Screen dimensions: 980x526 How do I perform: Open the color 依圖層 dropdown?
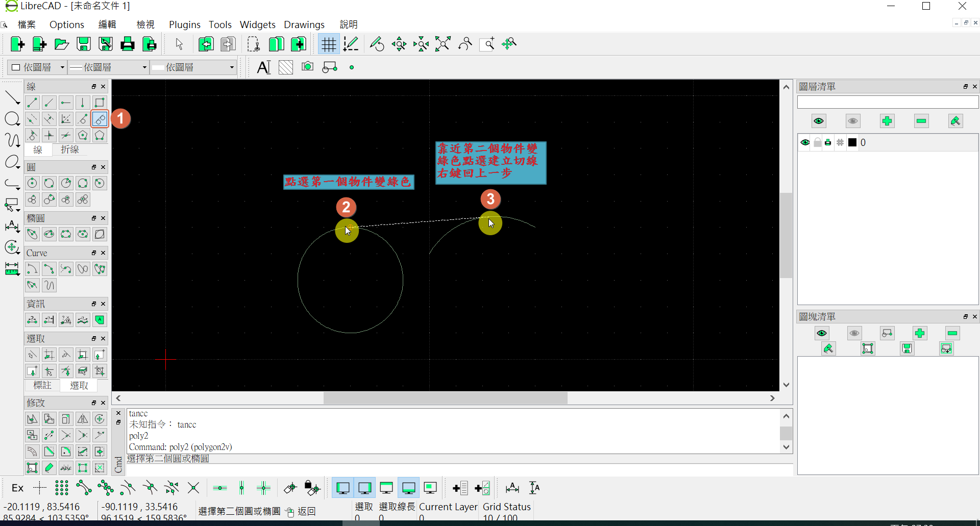point(38,67)
